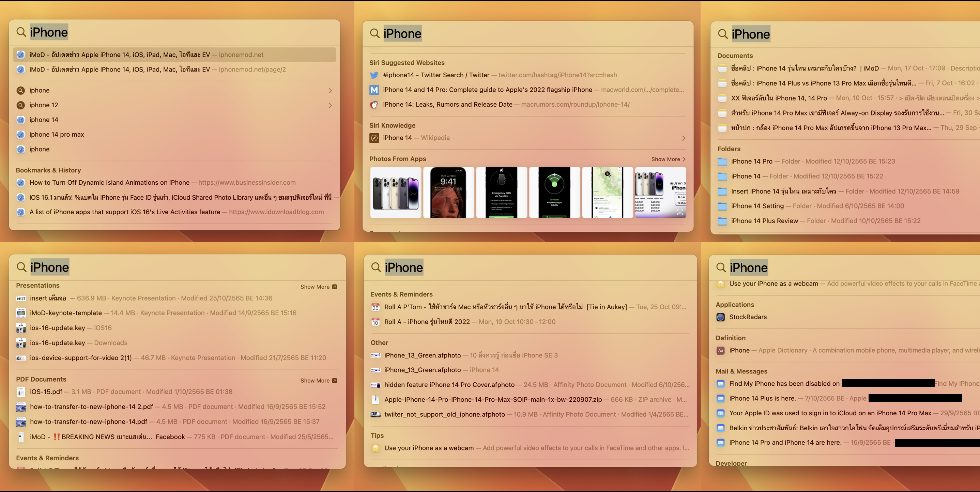
Task: Expand the 'iphone' search suggestion chevron
Action: [330, 91]
